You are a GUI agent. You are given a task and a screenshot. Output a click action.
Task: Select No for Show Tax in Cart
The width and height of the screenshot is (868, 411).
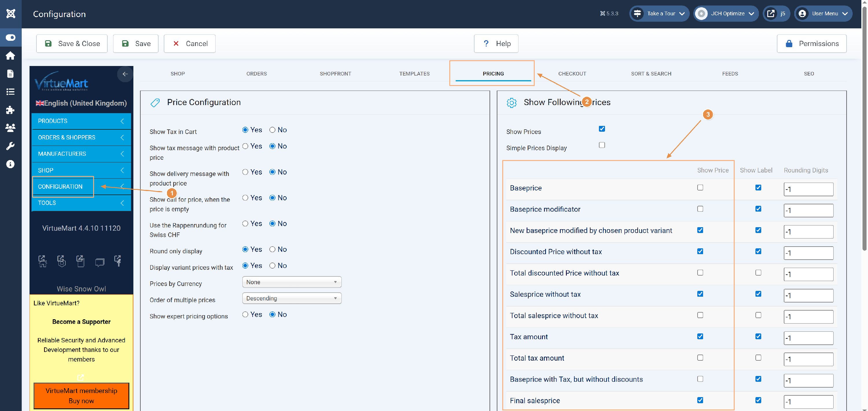[272, 130]
